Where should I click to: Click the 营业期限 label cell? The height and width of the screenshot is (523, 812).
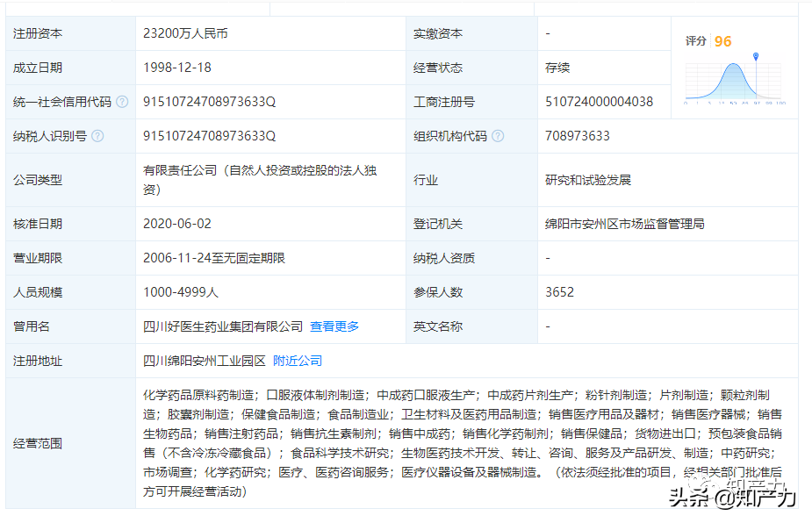(x=70, y=258)
